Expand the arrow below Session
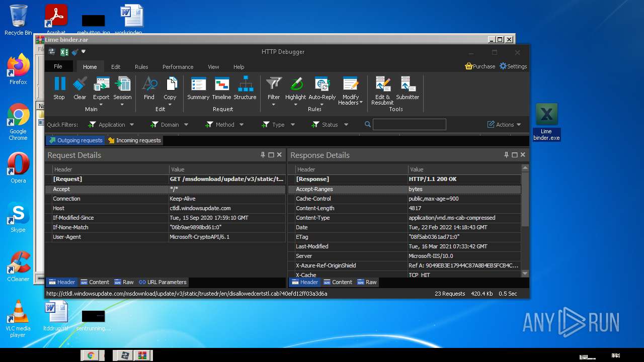This screenshot has width=644, height=362. pos(122,105)
